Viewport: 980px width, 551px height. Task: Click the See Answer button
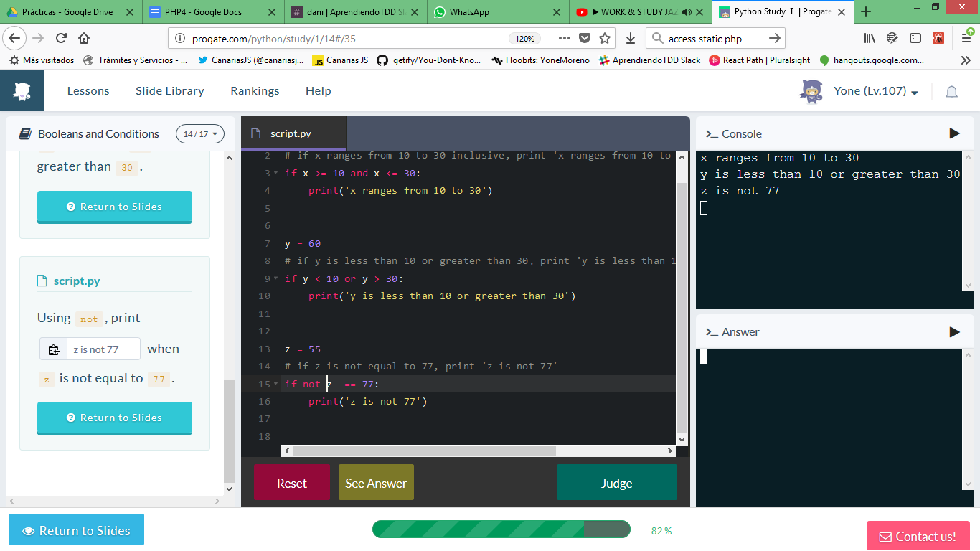tap(375, 482)
